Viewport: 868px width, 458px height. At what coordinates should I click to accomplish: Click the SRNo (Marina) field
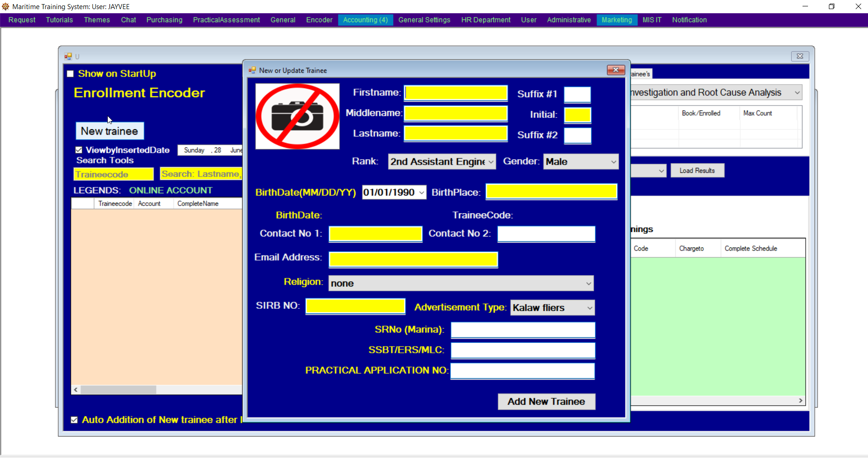coord(523,330)
